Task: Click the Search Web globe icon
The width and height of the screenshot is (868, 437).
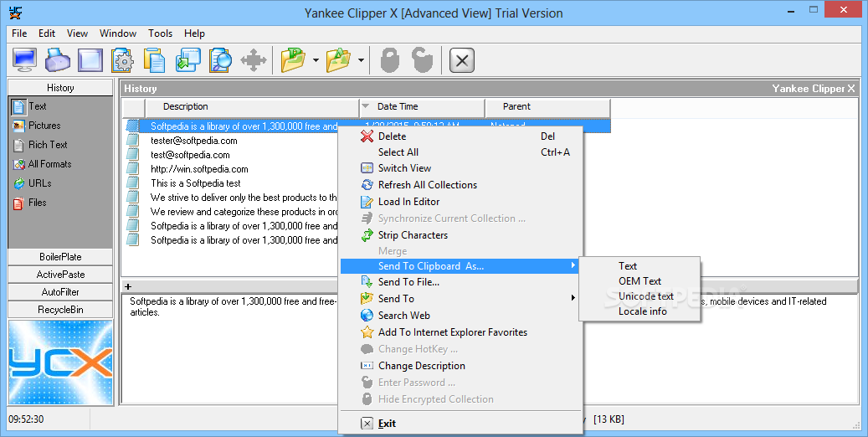Action: [x=367, y=315]
